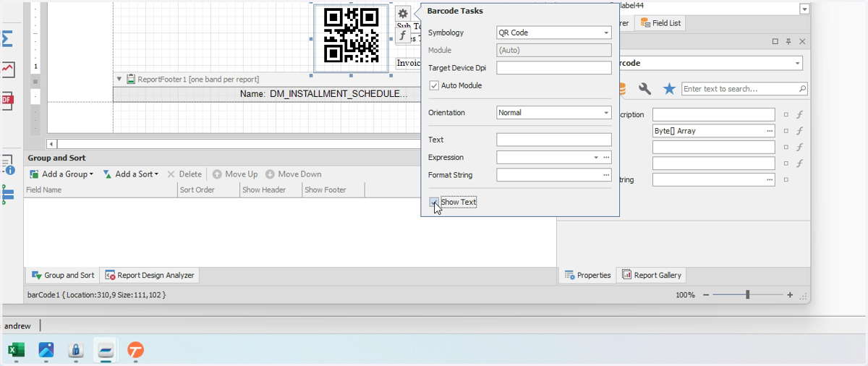Open the Add a Sort dropdown

130,174
